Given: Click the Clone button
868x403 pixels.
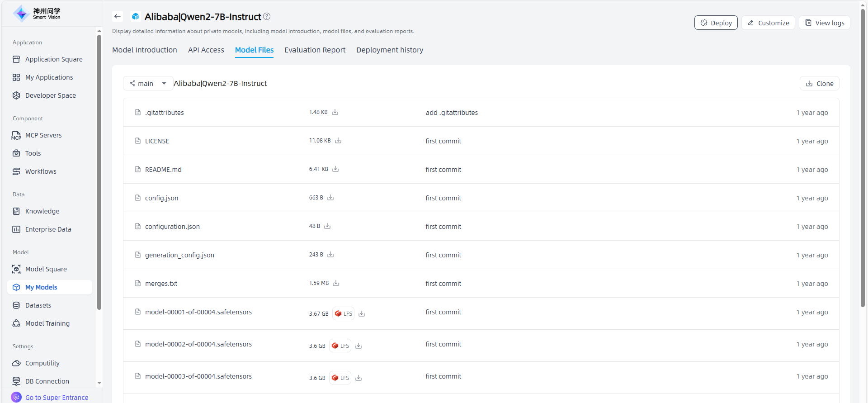Looking at the screenshot, I should [819, 84].
